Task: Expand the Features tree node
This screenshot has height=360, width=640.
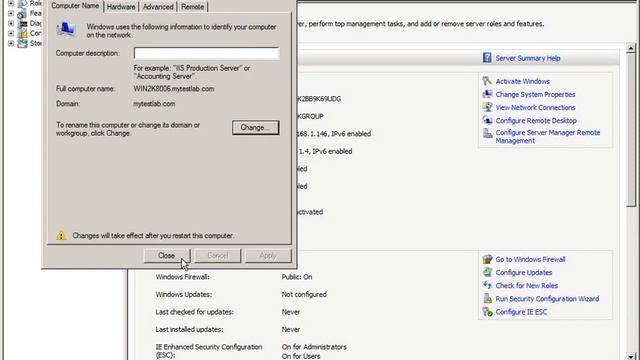Action: 11,13
